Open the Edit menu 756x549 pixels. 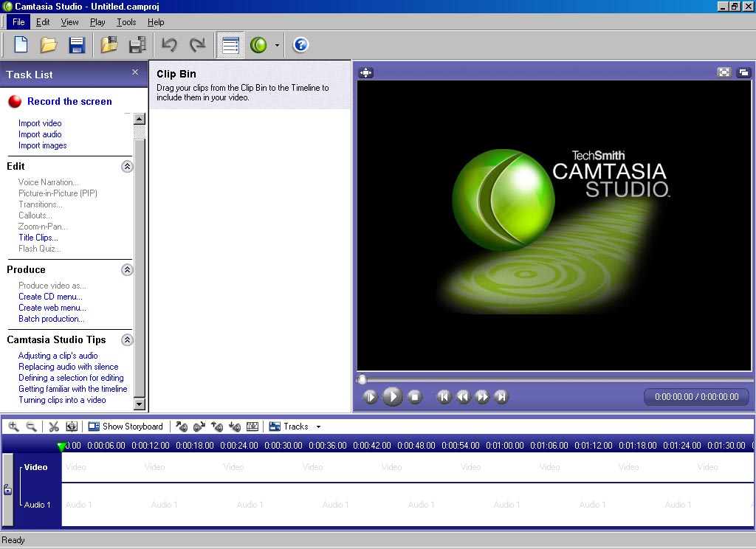42,22
